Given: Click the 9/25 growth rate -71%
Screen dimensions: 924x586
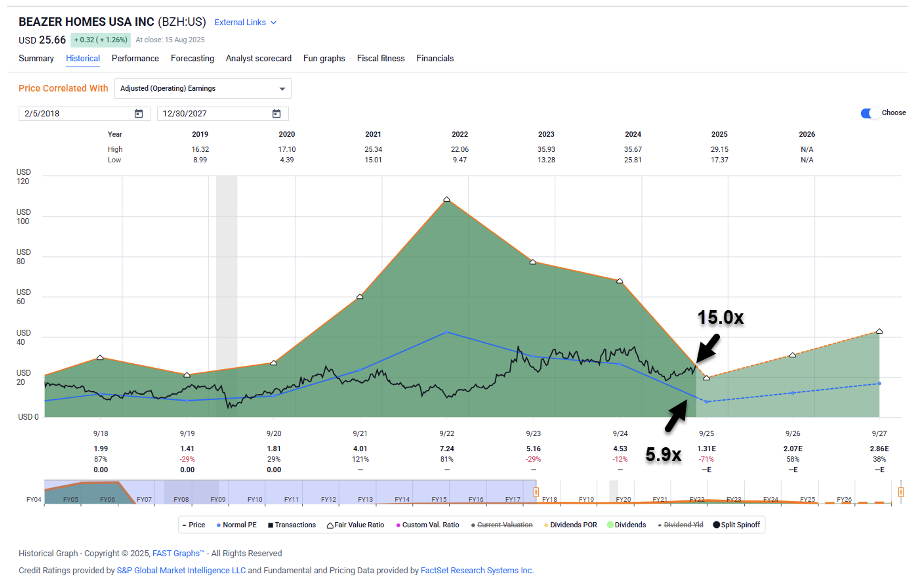Looking at the screenshot, I should point(706,459).
